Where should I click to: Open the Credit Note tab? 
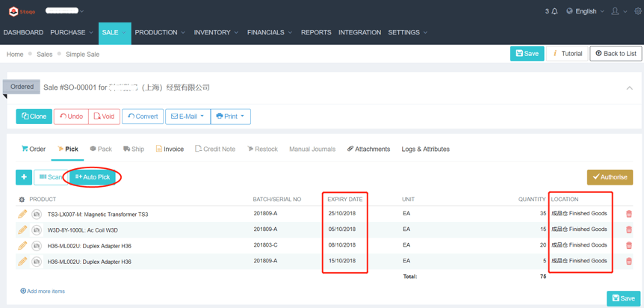coord(215,150)
